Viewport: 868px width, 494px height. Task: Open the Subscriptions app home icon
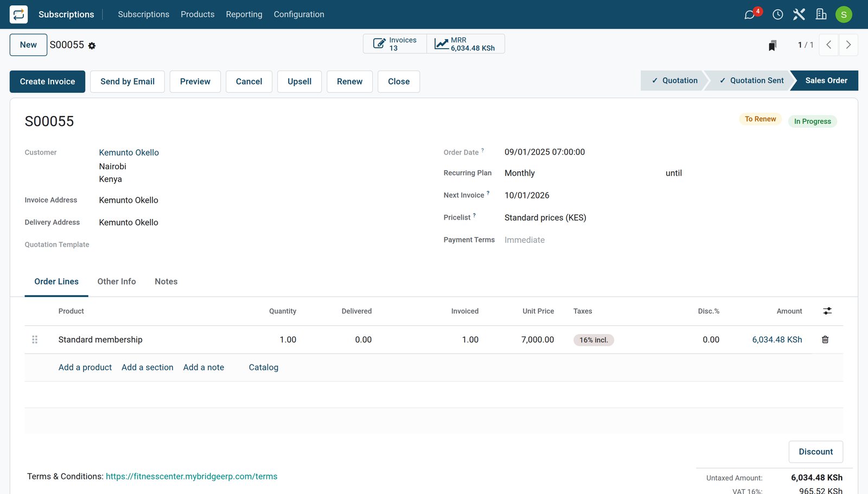[18, 14]
